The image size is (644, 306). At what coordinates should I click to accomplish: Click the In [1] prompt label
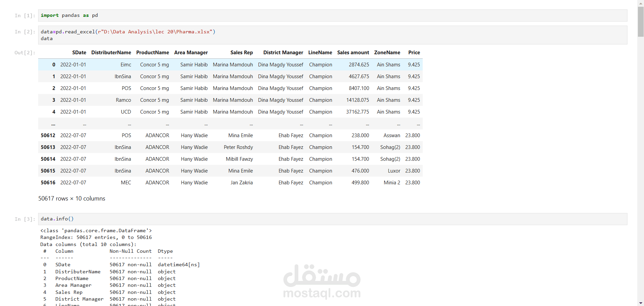[25, 16]
